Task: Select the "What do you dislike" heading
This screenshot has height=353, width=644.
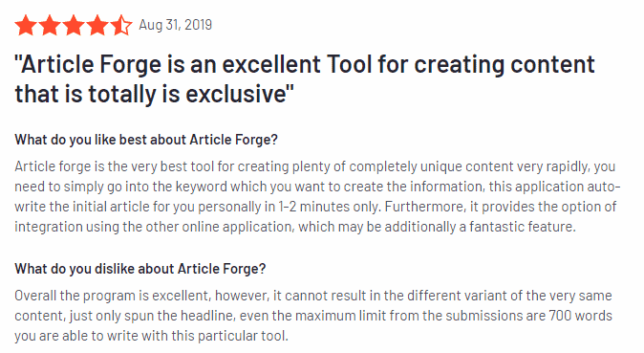Action: 140,269
